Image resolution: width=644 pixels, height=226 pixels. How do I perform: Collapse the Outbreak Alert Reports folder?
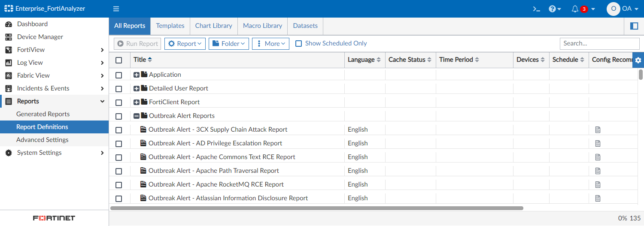click(137, 116)
